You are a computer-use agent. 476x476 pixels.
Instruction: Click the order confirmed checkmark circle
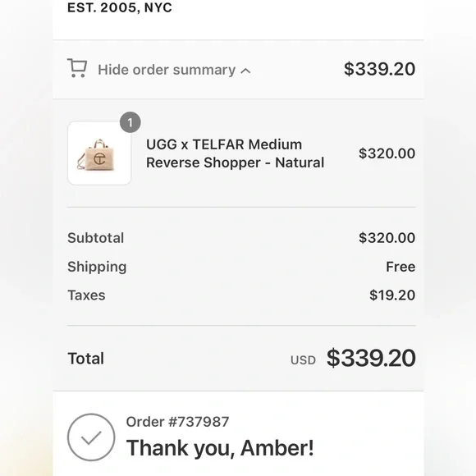point(91,437)
